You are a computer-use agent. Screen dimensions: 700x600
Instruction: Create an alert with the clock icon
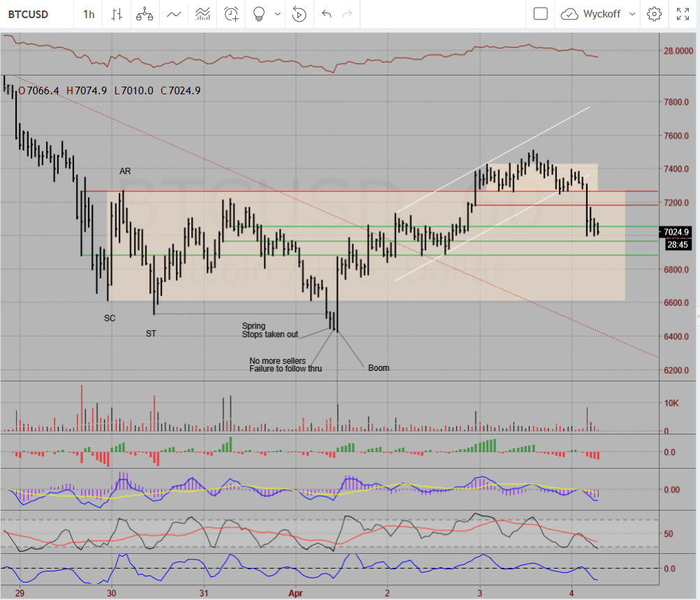[231, 14]
